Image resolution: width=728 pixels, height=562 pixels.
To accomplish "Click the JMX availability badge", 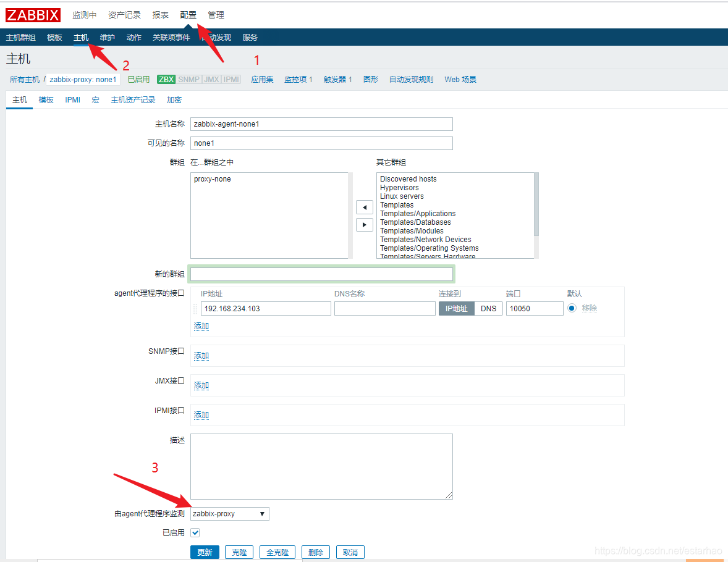I will (x=211, y=79).
